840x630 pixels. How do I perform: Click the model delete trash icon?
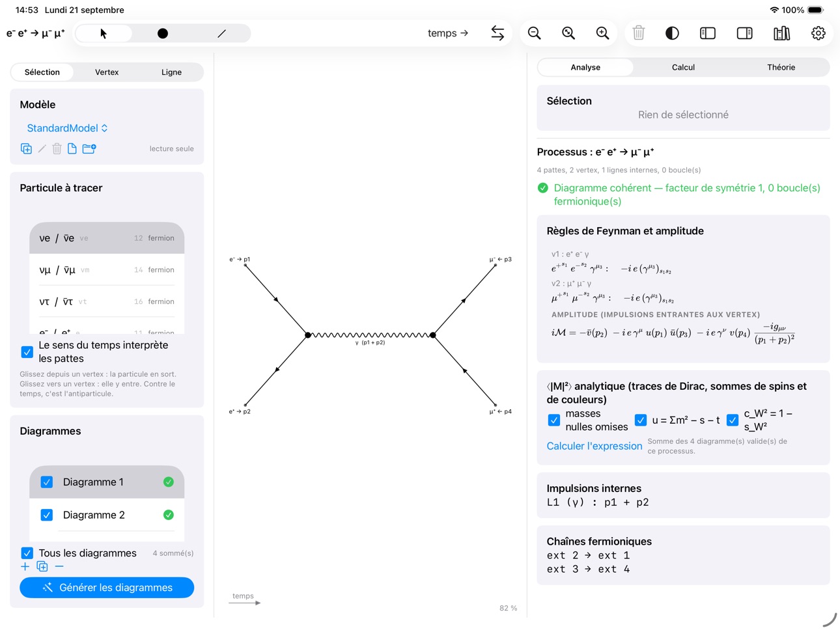click(57, 148)
